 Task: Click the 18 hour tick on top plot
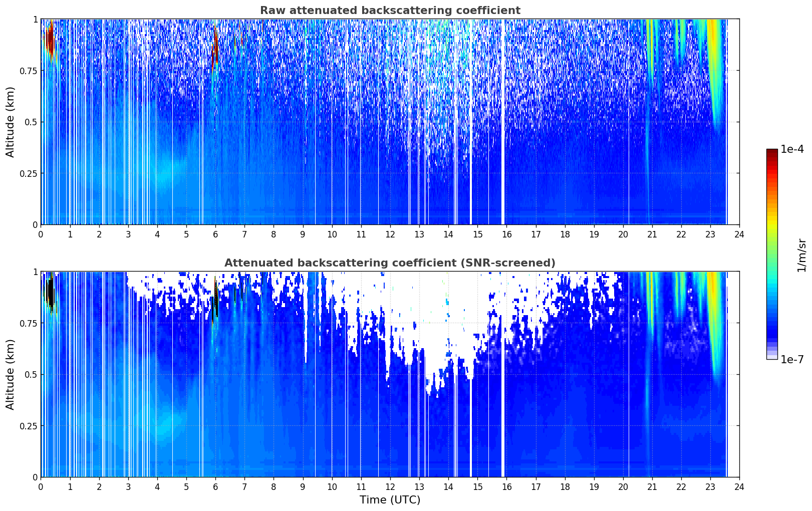pos(565,234)
